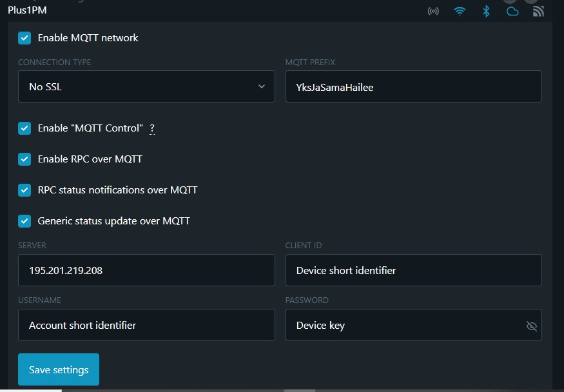This screenshot has width=564, height=392.
Task: Click the Server address field
Action: coord(146,270)
